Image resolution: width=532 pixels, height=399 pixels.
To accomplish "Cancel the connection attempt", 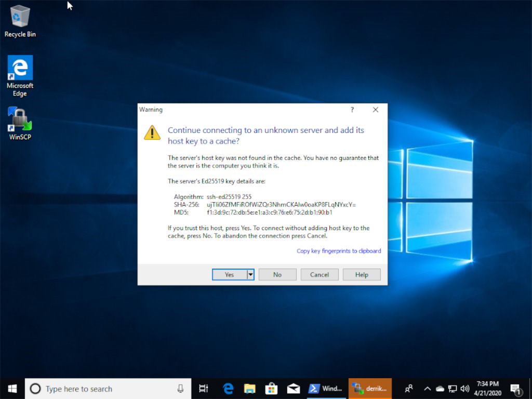I will pos(320,274).
